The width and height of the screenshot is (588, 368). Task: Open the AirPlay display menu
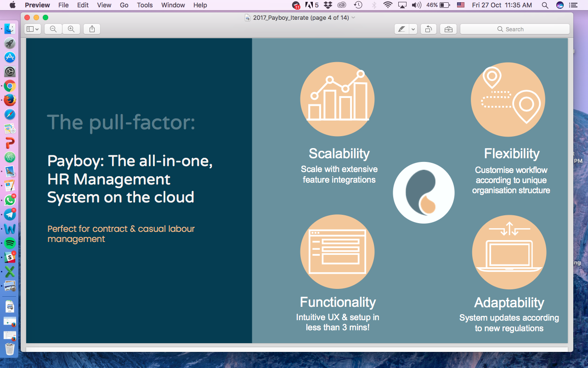tap(402, 5)
